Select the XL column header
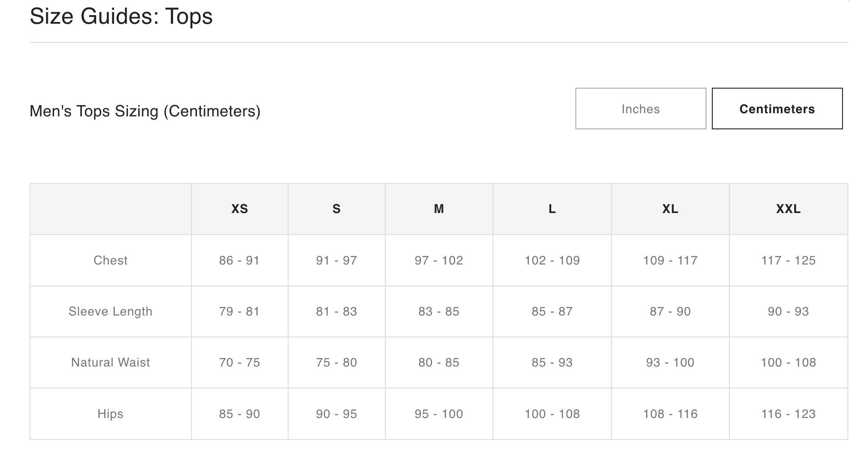This screenshot has width=868, height=452. [x=670, y=209]
